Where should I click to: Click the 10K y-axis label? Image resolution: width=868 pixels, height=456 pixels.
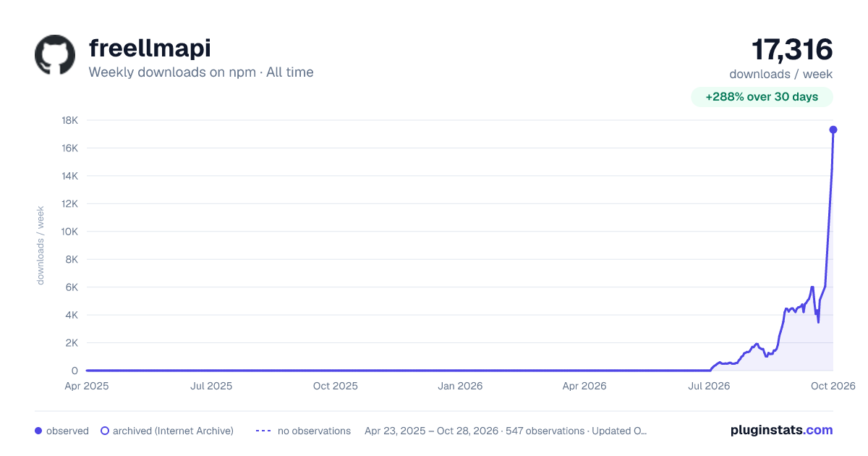pos(70,232)
